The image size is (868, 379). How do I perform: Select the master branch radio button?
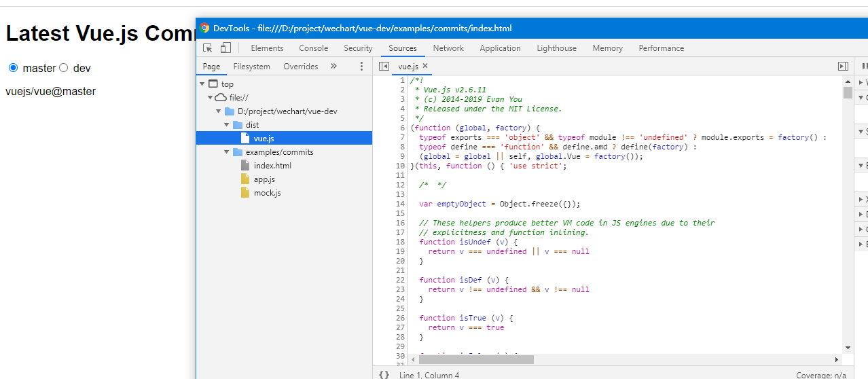(13, 68)
